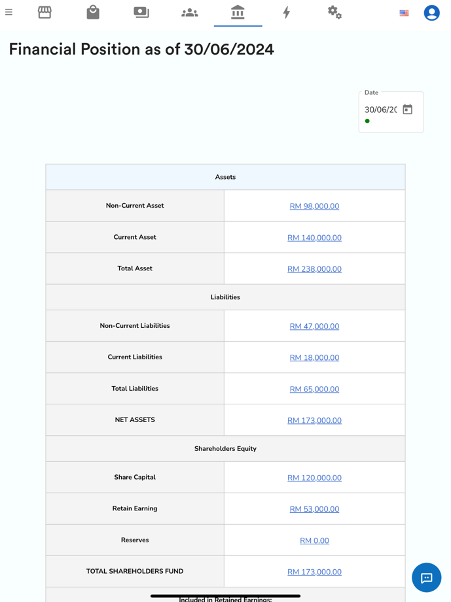This screenshot has height=602, width=451.
Task: Open the lightning bolt quick actions icon
Action: 286,12
